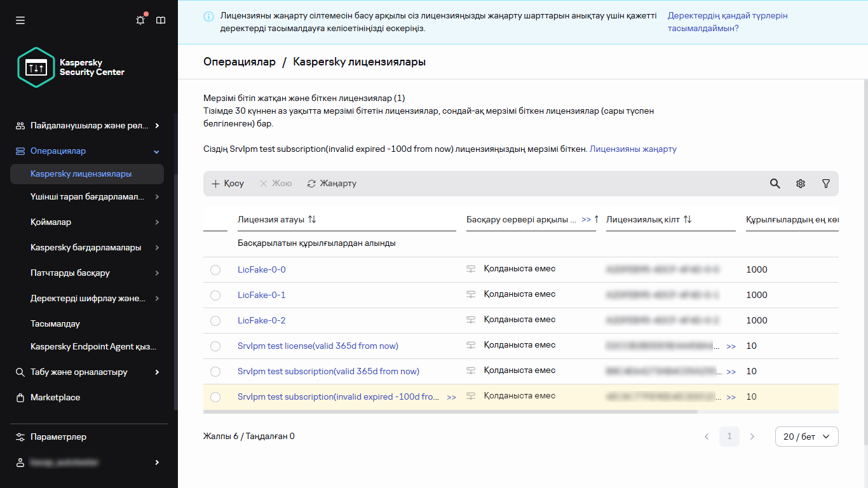Click the Қосу button to add a license
The image size is (868, 488).
point(227,183)
